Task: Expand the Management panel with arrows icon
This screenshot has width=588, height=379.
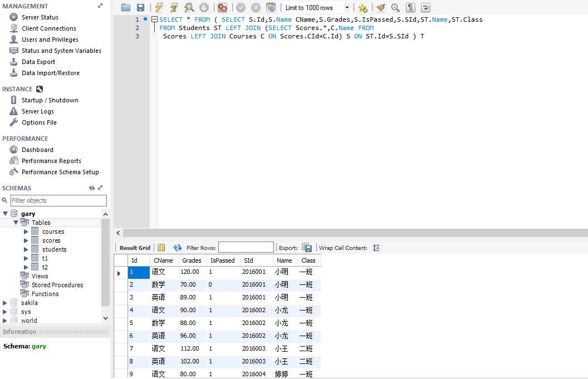Action: pyautogui.click(x=100, y=6)
